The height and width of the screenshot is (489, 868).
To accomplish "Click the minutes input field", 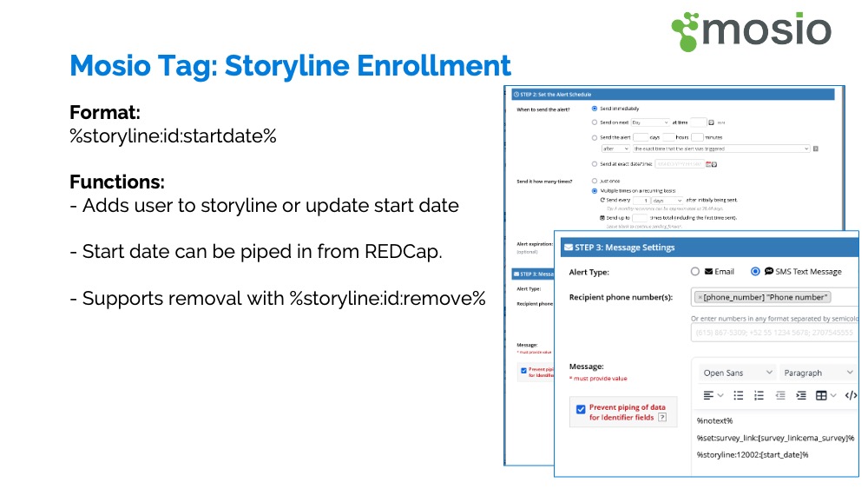I will [x=697, y=137].
